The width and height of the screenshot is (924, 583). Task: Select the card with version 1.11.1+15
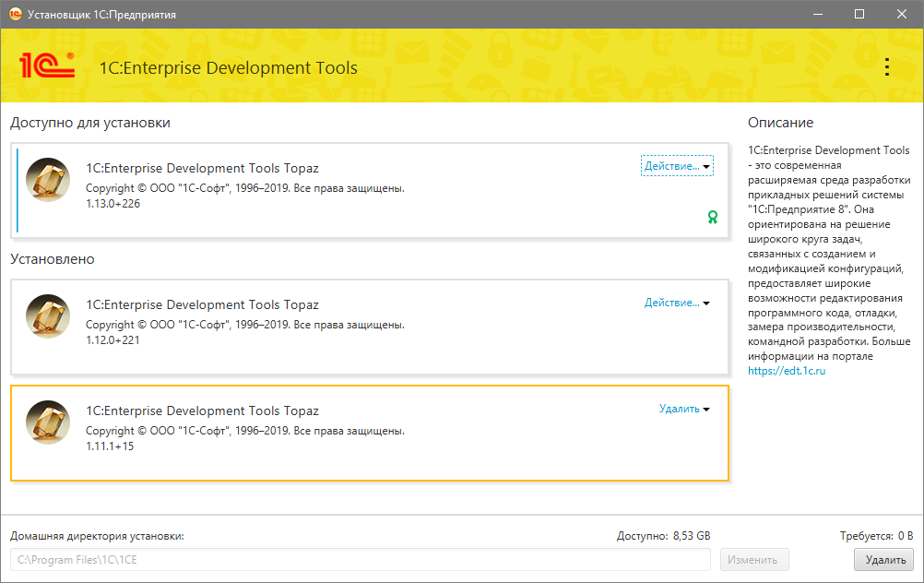point(370,434)
